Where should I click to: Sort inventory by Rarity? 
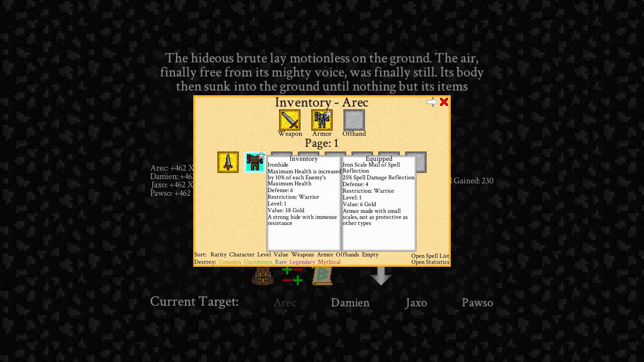pos(218,254)
